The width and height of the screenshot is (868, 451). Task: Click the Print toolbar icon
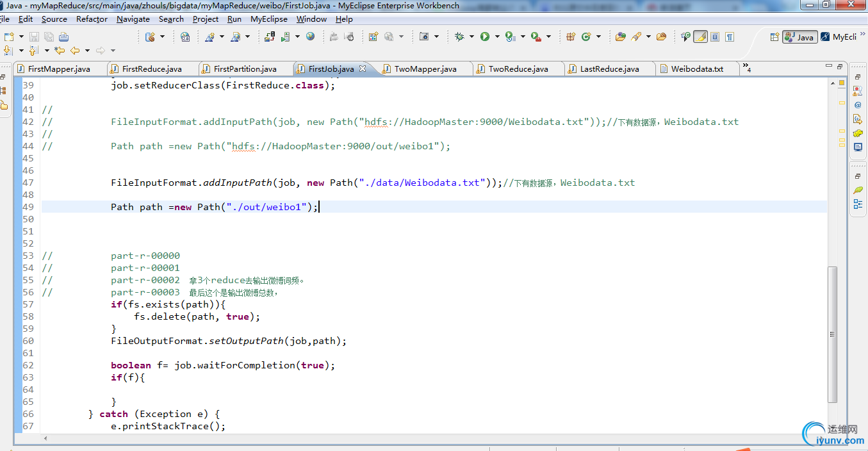pos(62,37)
